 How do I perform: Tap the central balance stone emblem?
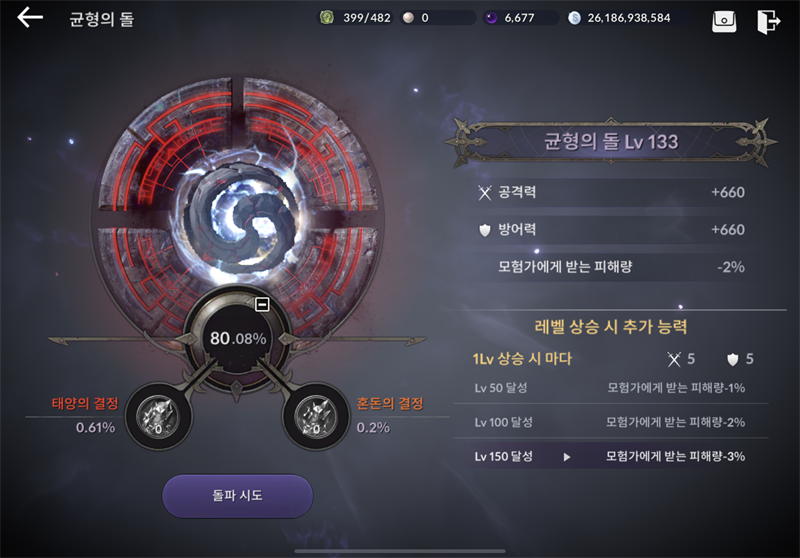239,213
